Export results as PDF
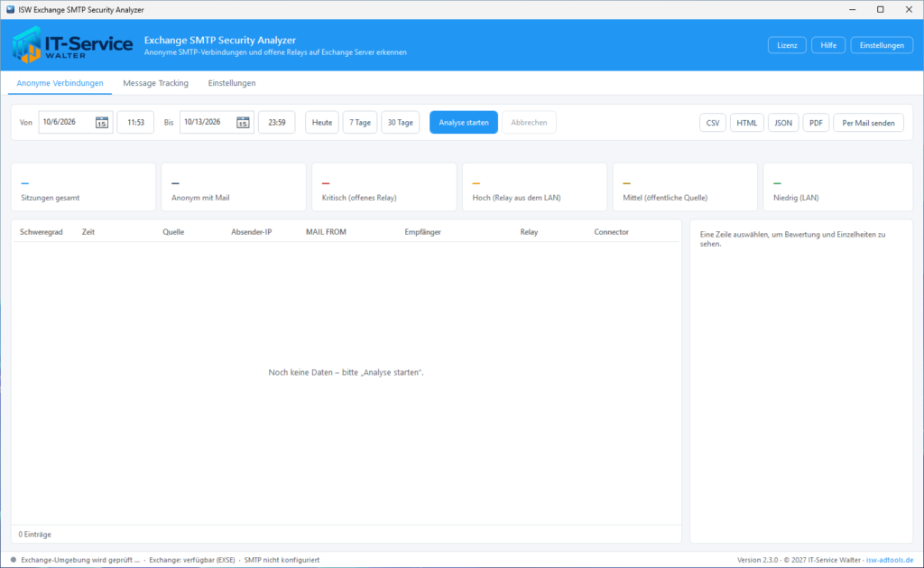Screen dimensions: 924x568 click(816, 123)
